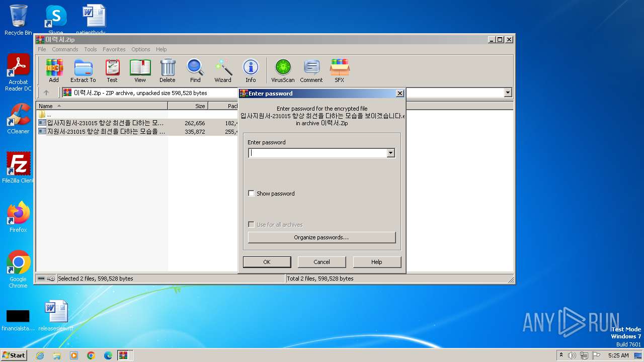This screenshot has width=644, height=362.
Task: Open FileZilla Client desktop icon
Action: click(18, 168)
